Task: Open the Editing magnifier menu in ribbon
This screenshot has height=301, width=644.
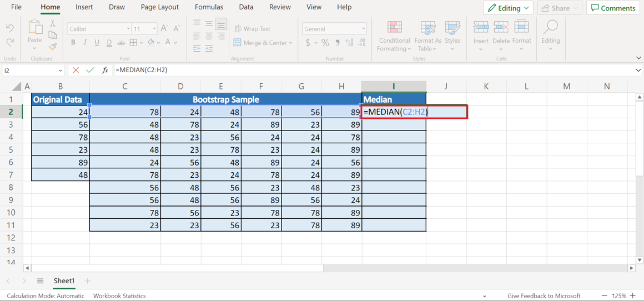Action: pos(550,36)
